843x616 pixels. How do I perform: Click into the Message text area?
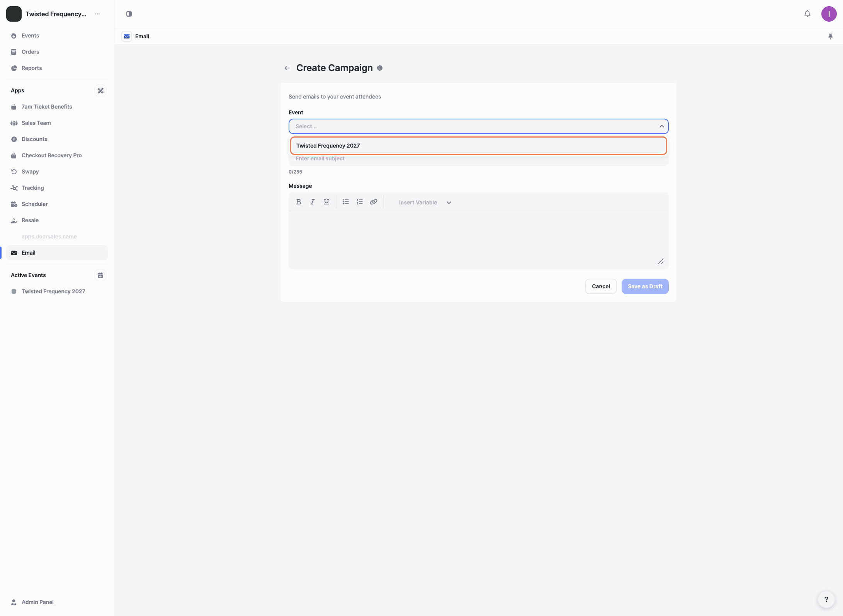pyautogui.click(x=478, y=240)
